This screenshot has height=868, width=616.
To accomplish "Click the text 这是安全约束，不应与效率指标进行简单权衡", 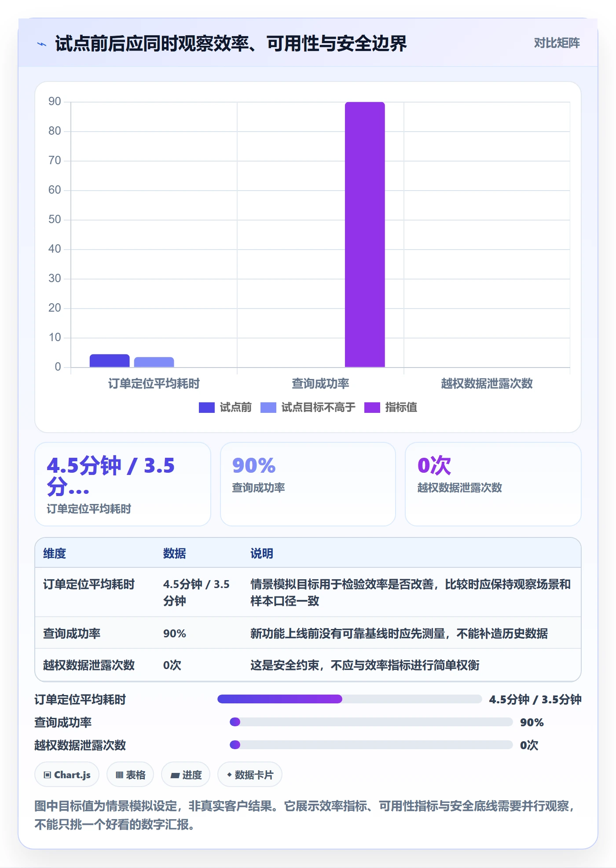I will coord(365,665).
